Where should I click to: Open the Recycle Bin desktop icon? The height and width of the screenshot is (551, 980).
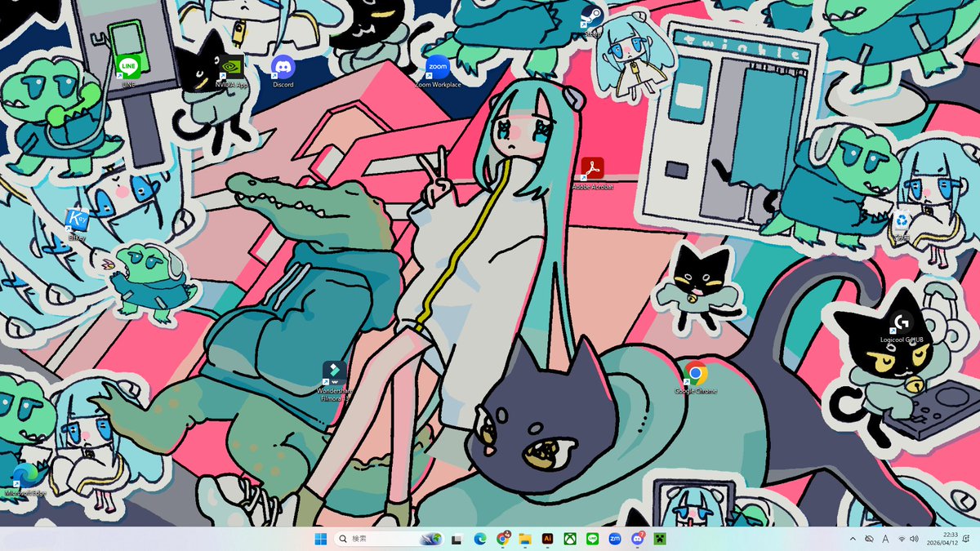901,224
